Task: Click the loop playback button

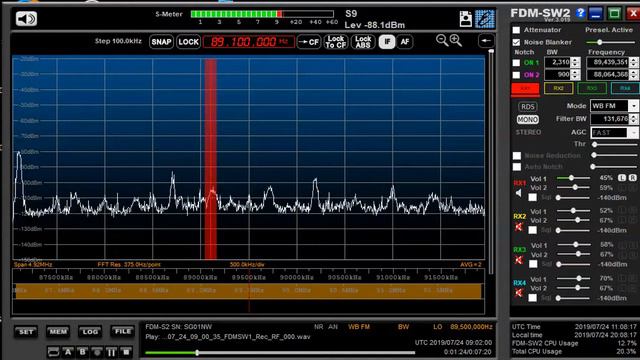Action: pos(53,352)
